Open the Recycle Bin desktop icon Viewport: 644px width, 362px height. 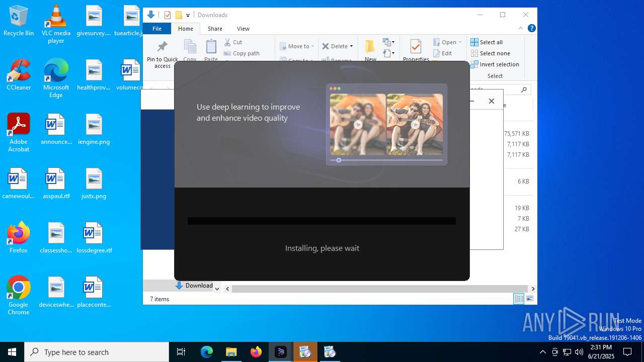tap(19, 21)
